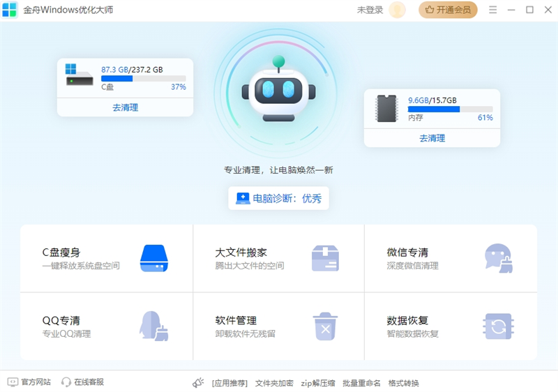Click 电脑诊断：优秀 button
Screen dimensions: 558x392
coord(278,198)
